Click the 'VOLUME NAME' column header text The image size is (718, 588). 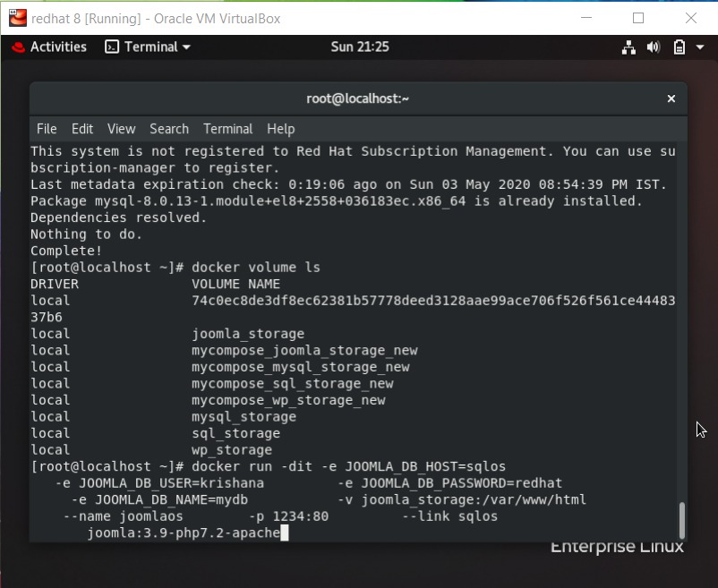tap(235, 285)
